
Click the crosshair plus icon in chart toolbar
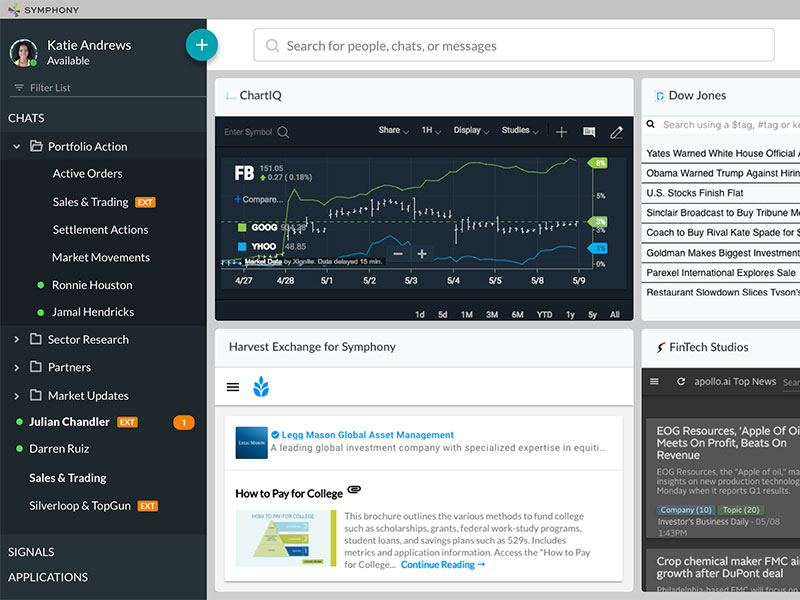pyautogui.click(x=561, y=132)
